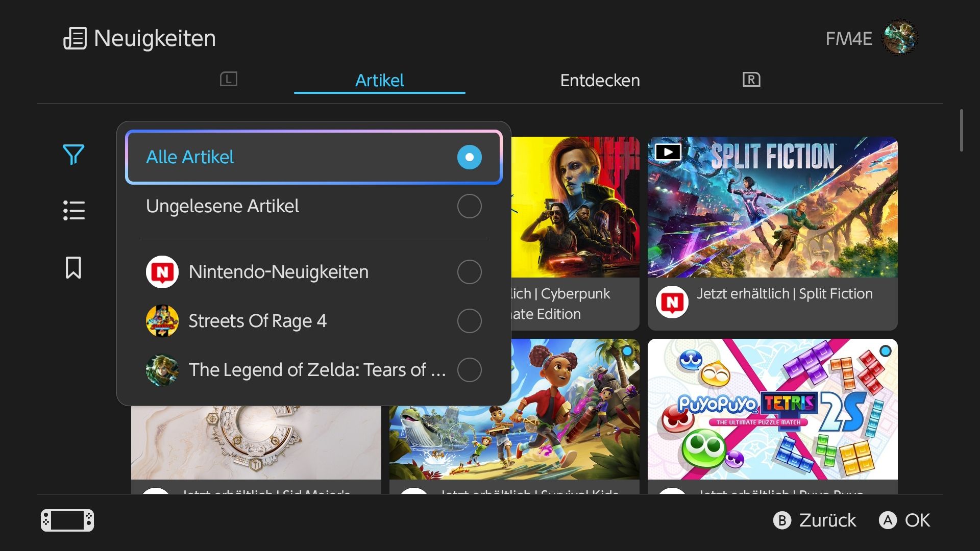Screen dimensions: 980x551
Task: Click the A button icon beside OK
Action: (x=888, y=520)
